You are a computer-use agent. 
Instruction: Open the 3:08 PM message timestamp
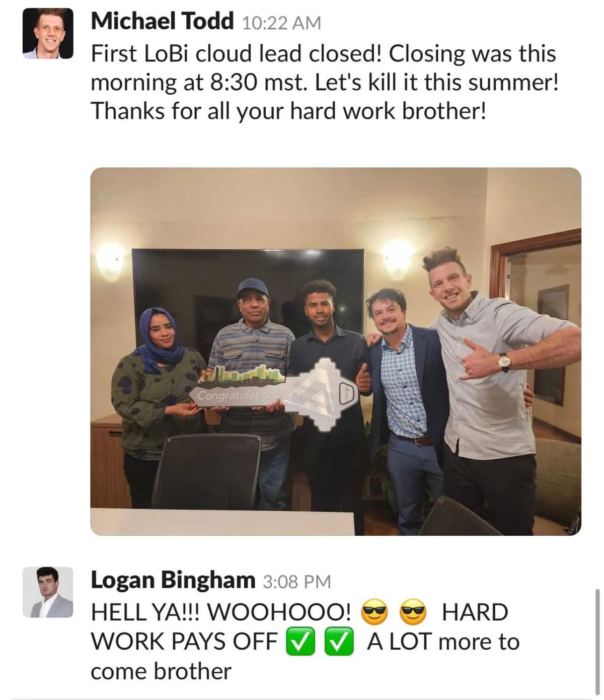[x=297, y=582]
